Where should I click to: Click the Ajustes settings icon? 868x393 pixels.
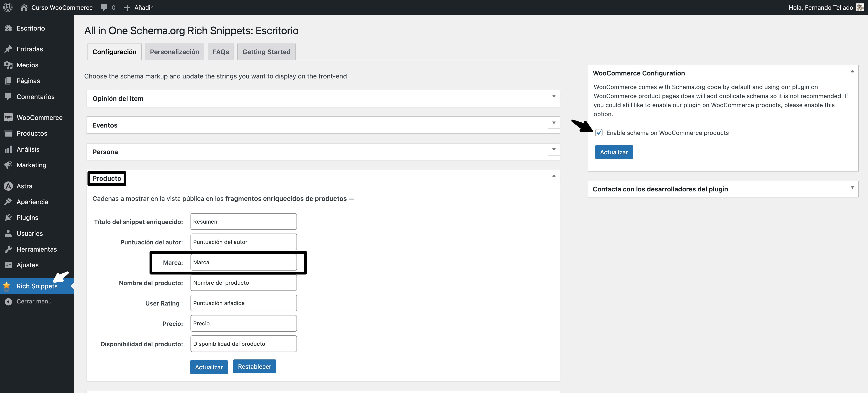8,265
